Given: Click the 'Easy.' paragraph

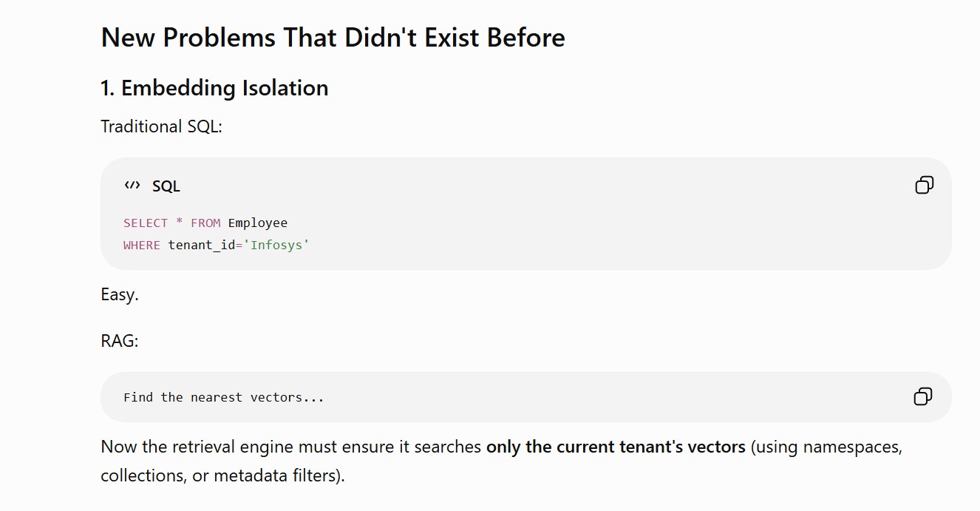Looking at the screenshot, I should pos(120,294).
